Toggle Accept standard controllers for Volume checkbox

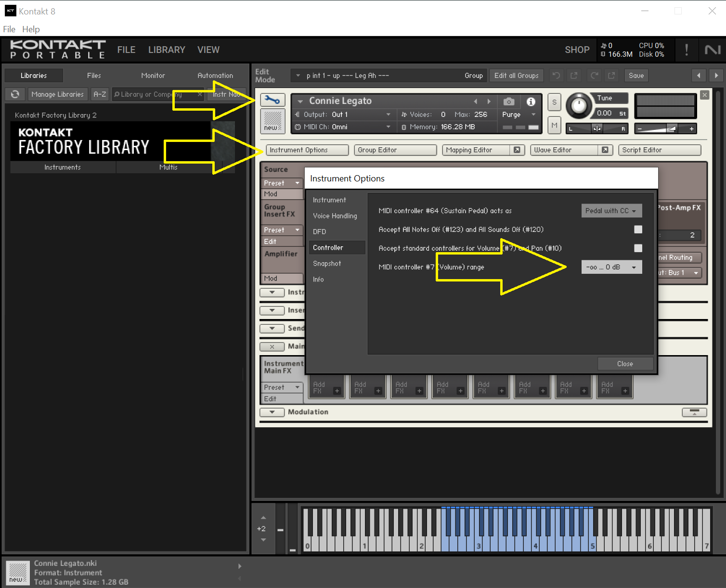pyautogui.click(x=638, y=248)
